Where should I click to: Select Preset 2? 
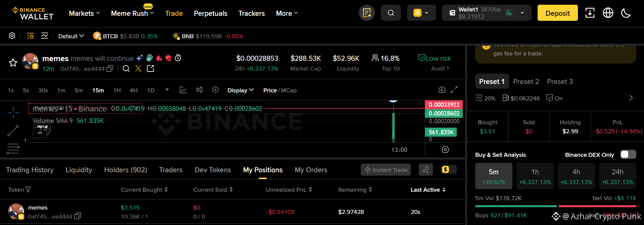click(526, 82)
